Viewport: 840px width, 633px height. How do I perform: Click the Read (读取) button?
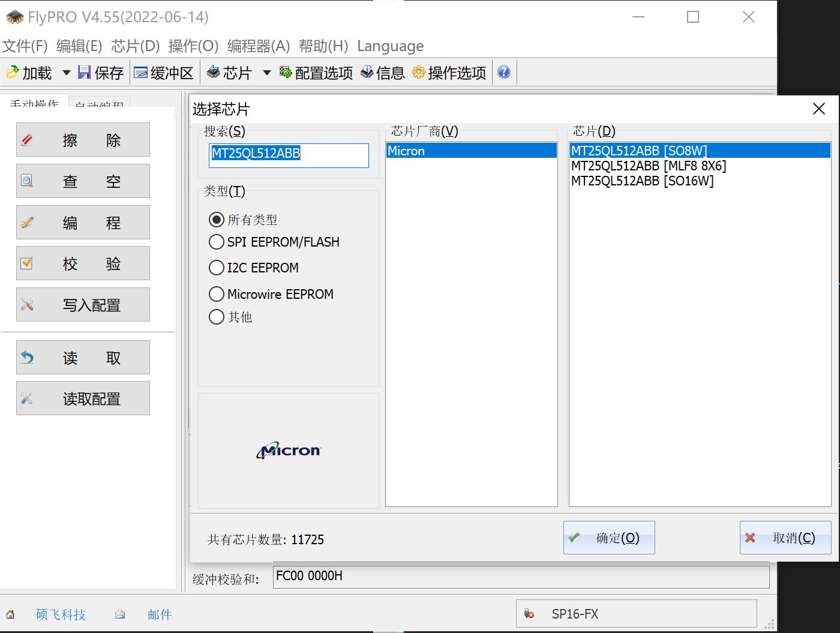(x=83, y=357)
